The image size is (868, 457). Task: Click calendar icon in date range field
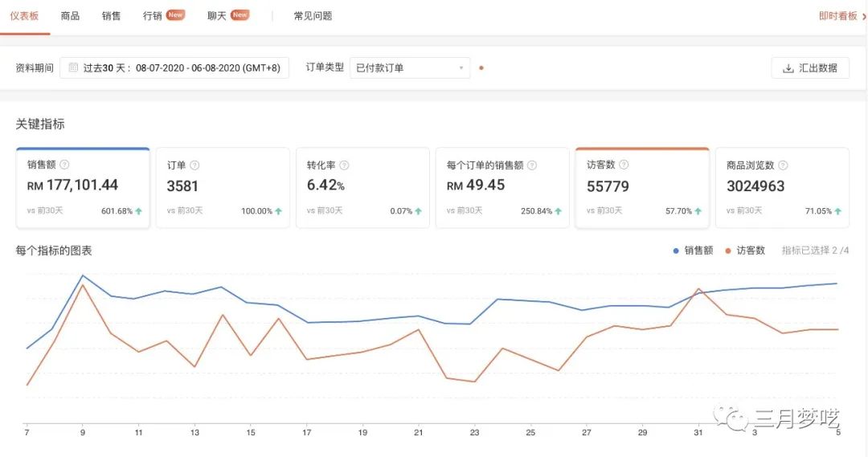click(x=73, y=68)
